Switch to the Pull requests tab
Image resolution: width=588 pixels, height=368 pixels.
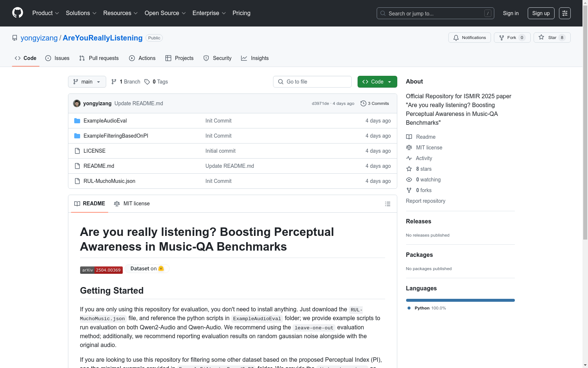click(x=99, y=58)
